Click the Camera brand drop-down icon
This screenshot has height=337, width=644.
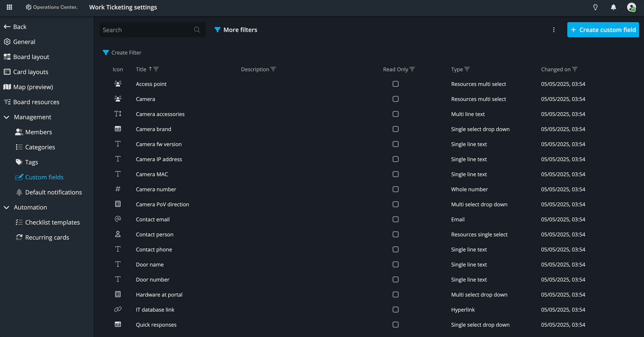[x=118, y=129]
